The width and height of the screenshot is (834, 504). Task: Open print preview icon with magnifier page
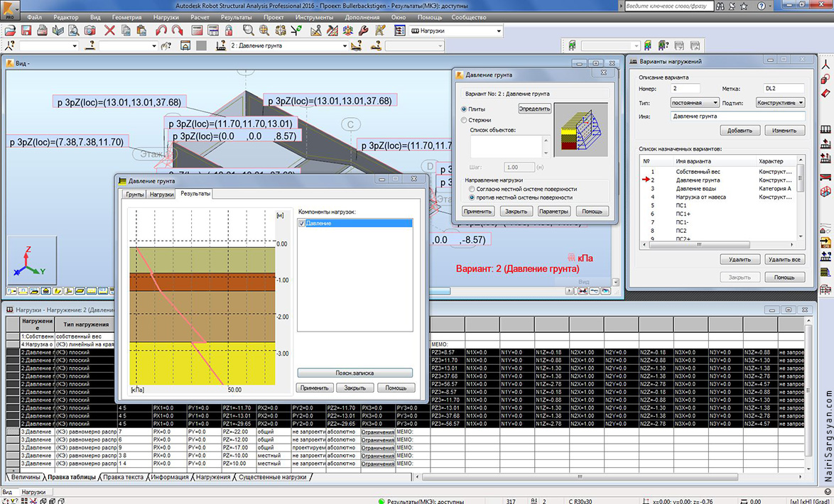pyautogui.click(x=73, y=31)
